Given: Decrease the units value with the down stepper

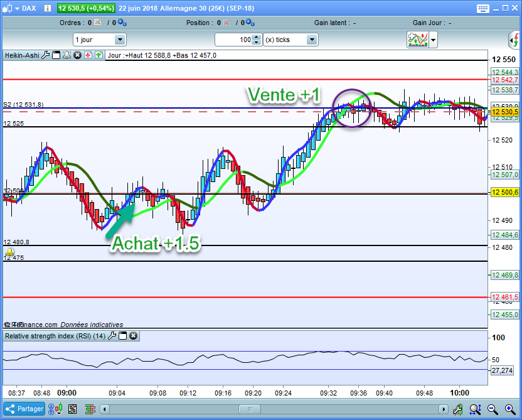Looking at the screenshot, I should [257, 42].
